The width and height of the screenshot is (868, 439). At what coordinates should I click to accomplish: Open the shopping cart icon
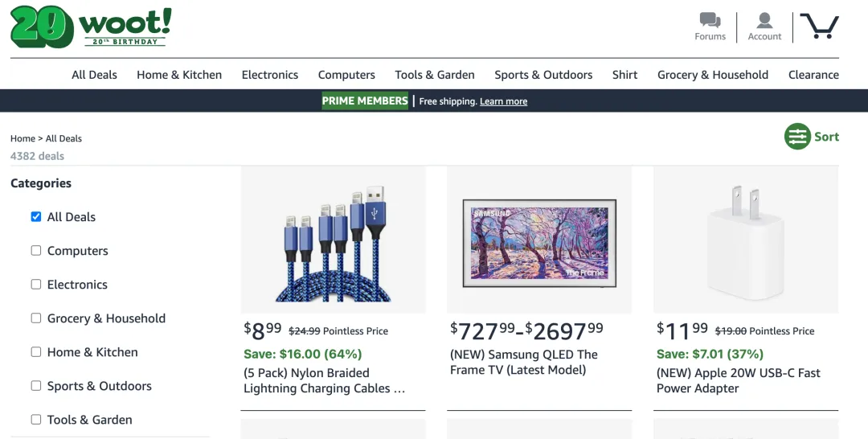pyautogui.click(x=819, y=26)
